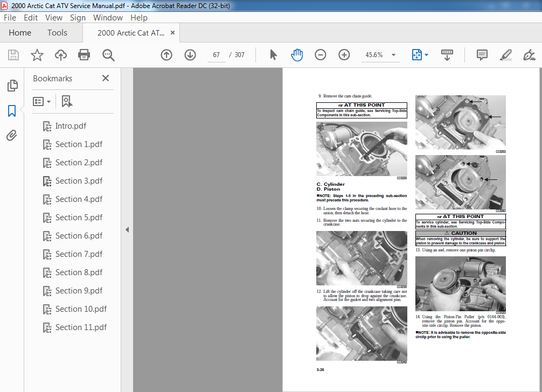Zoom out with minus icon
Viewport: 542px width, 392px height.
click(321, 55)
